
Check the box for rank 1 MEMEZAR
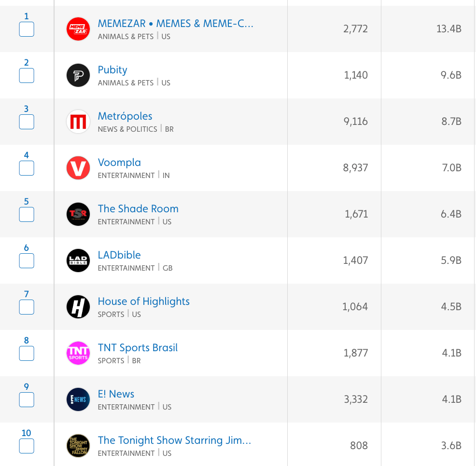27,29
